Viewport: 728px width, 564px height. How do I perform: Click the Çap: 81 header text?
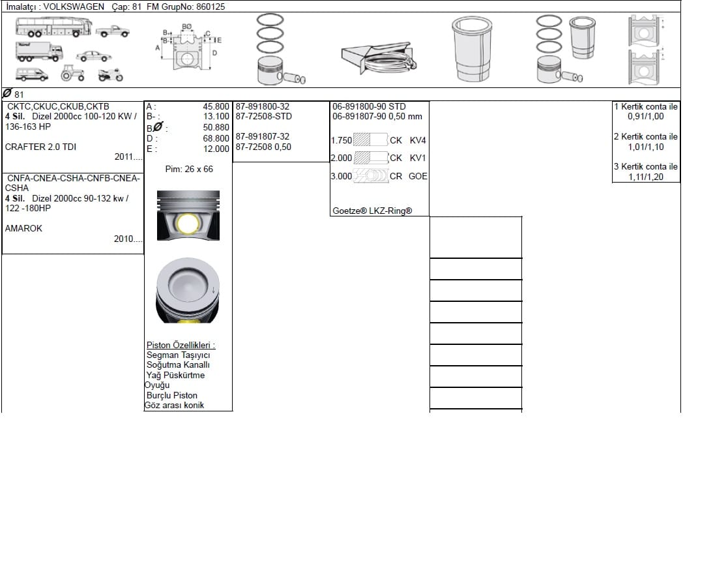126,7
